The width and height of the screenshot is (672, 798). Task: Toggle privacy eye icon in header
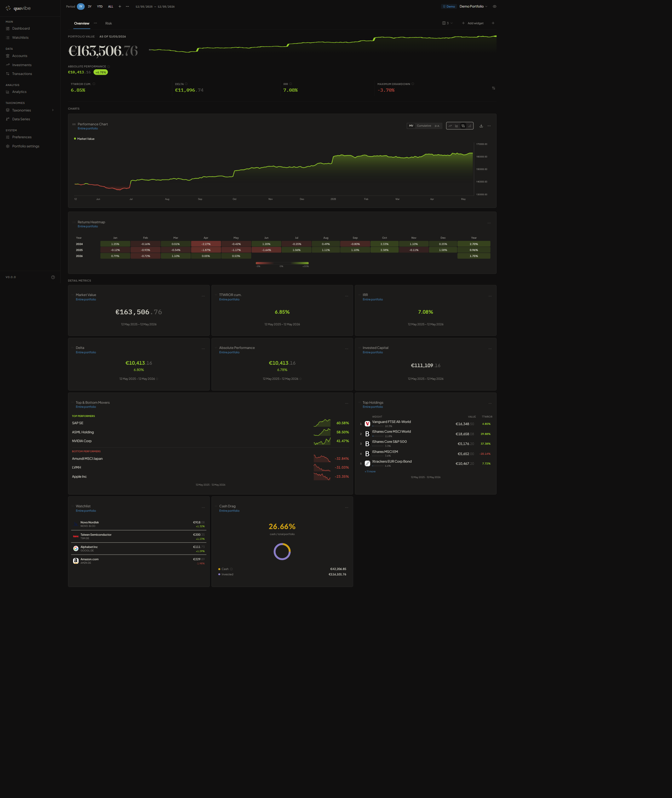(x=495, y=7)
